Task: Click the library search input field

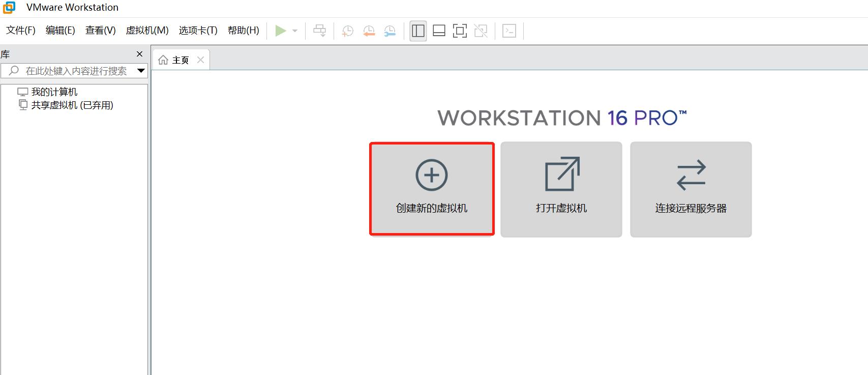Action: (x=74, y=71)
